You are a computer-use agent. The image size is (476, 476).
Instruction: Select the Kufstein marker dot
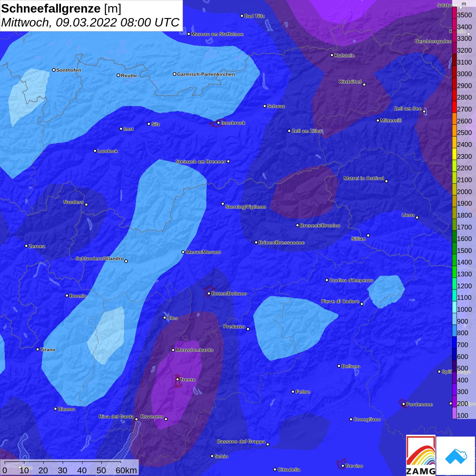332,55
